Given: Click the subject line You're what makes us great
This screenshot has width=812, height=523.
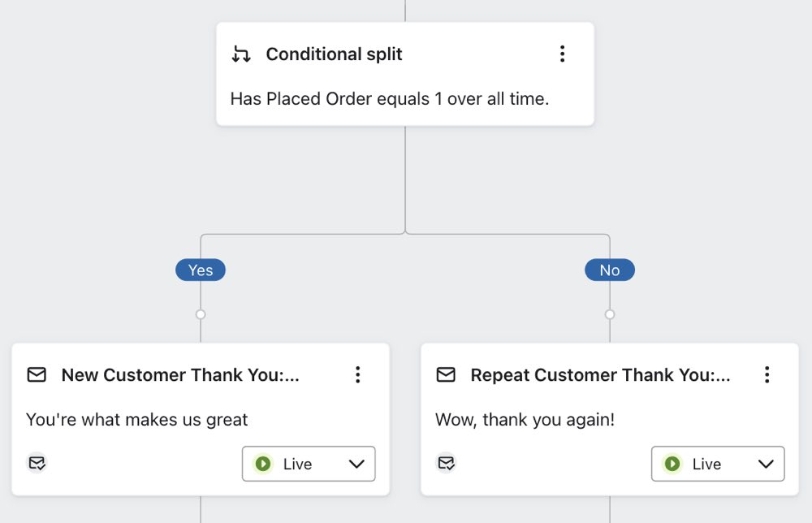Looking at the screenshot, I should click(x=135, y=419).
